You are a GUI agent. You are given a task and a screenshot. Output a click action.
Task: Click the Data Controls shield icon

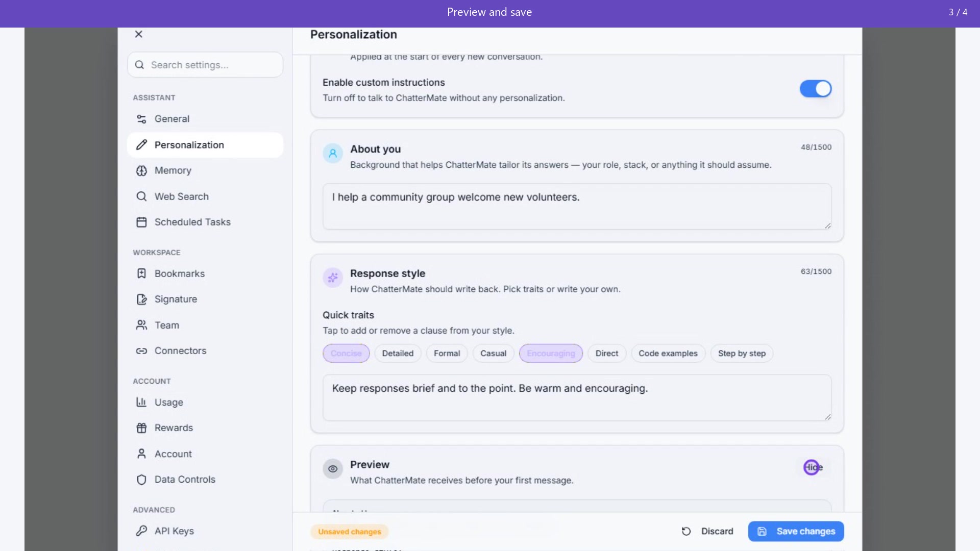[141, 480]
